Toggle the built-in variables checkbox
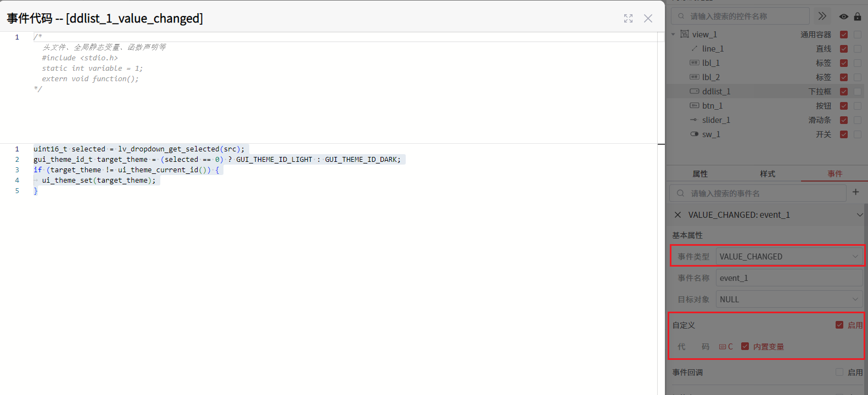Image resolution: width=868 pixels, height=395 pixels. (745, 346)
